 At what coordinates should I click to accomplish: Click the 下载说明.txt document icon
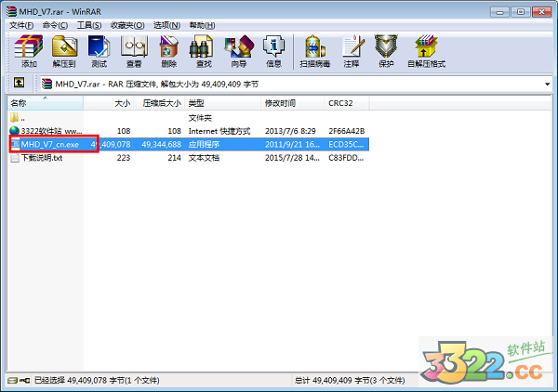[15, 158]
